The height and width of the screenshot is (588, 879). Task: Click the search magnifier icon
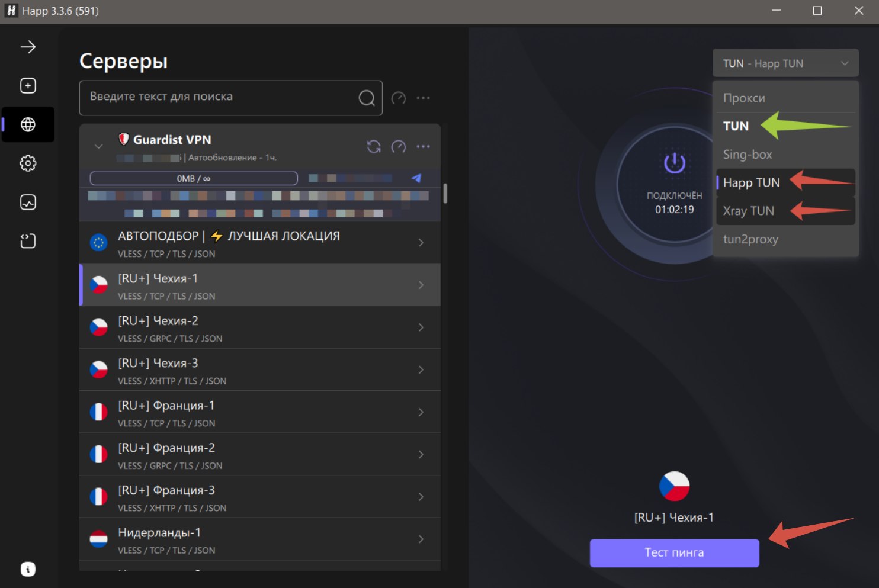pos(367,98)
